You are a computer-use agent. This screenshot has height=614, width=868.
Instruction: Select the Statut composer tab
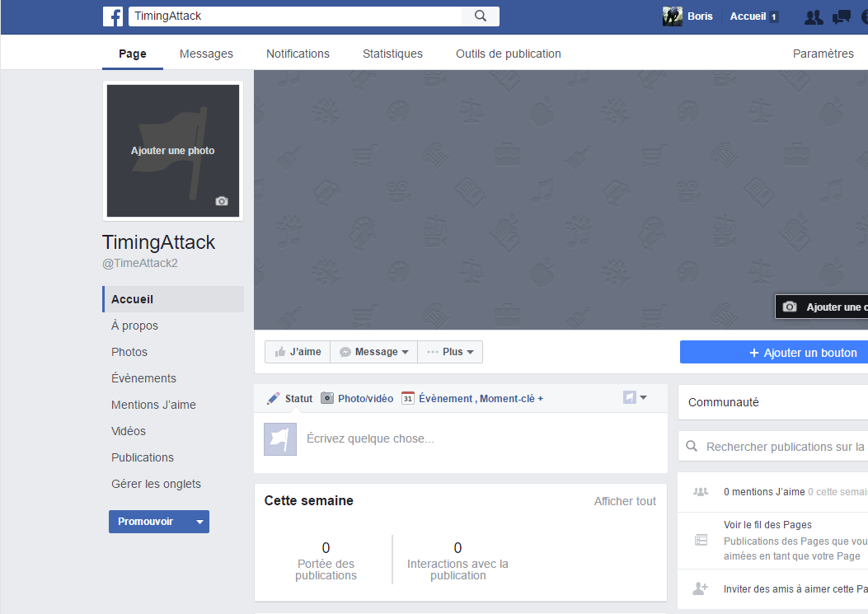(x=289, y=399)
